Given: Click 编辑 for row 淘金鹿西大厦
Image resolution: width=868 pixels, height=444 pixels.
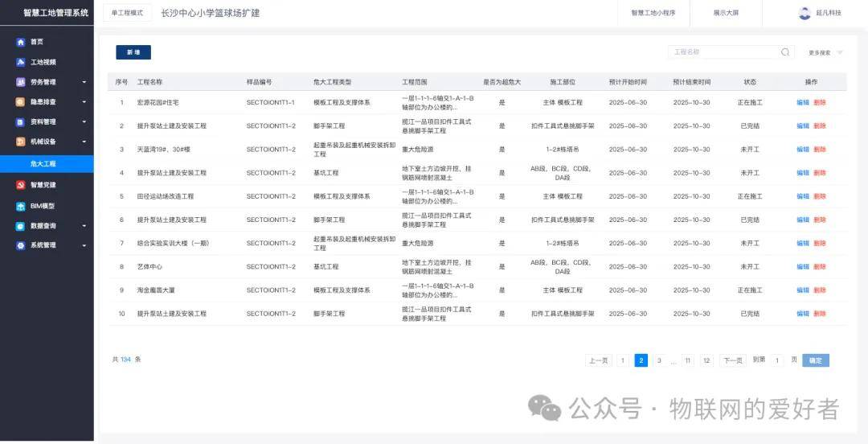Looking at the screenshot, I should [x=803, y=290].
